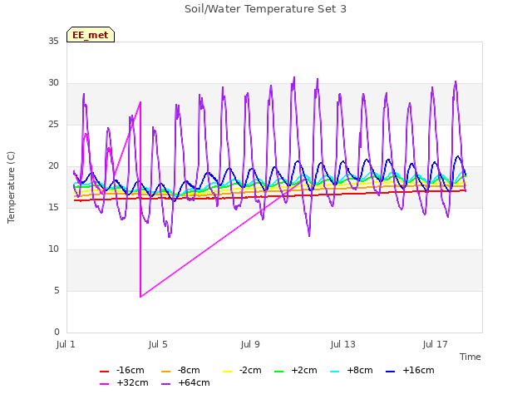Click the 25 y-axis tick label
The width and height of the screenshot is (532, 399).
pyautogui.click(x=53, y=125)
